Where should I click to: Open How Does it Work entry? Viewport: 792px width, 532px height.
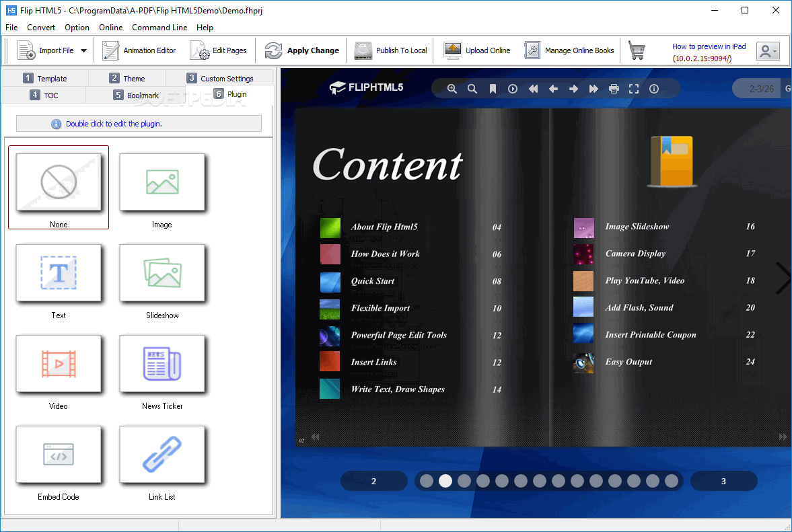click(385, 254)
